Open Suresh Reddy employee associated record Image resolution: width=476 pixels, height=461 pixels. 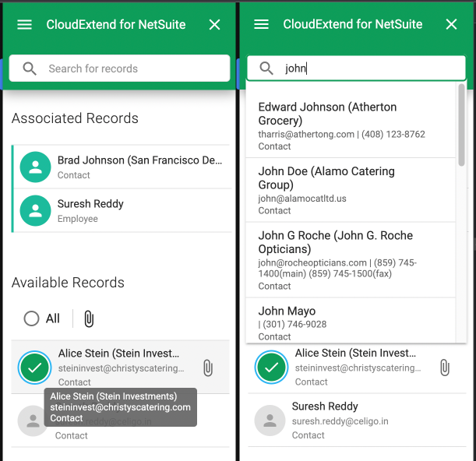coord(125,210)
